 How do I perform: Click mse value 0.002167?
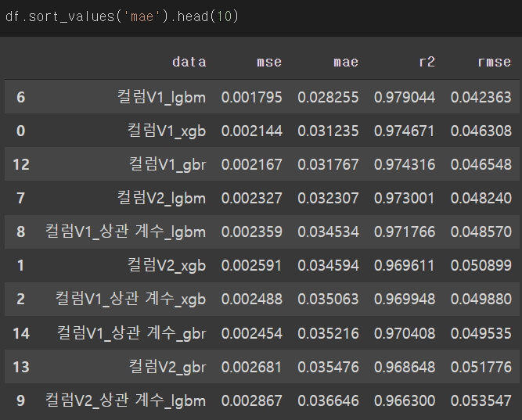252,164
